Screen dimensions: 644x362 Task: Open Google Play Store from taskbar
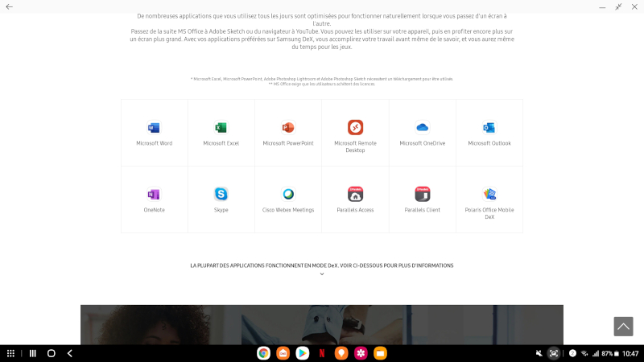[x=303, y=353]
